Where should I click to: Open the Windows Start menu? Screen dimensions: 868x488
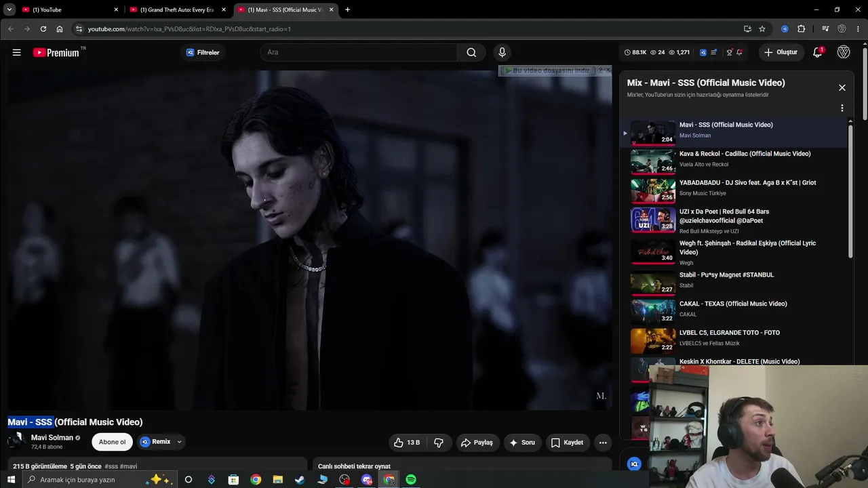click(11, 480)
